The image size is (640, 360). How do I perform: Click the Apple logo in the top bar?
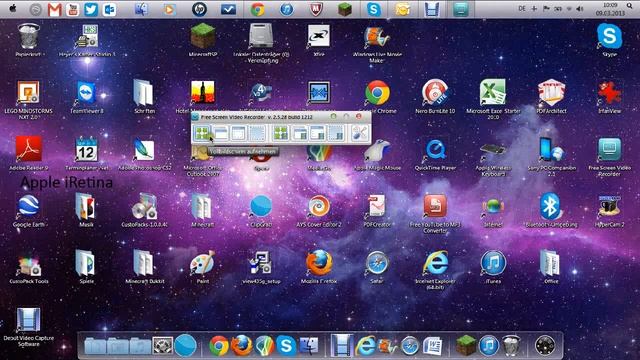click(x=13, y=9)
